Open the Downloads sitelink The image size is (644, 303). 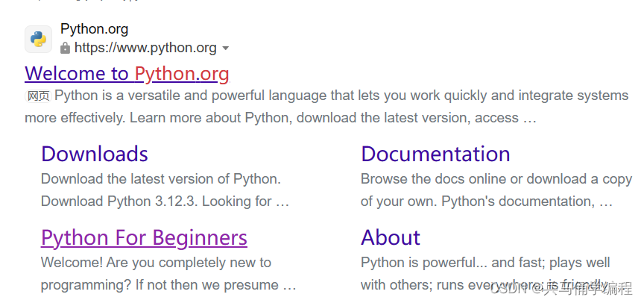point(95,154)
